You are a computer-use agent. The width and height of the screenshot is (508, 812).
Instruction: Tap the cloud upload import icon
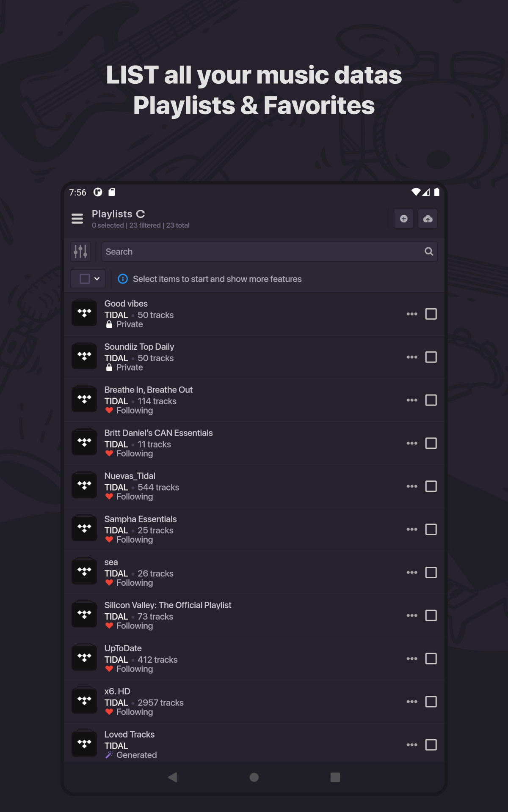click(428, 219)
